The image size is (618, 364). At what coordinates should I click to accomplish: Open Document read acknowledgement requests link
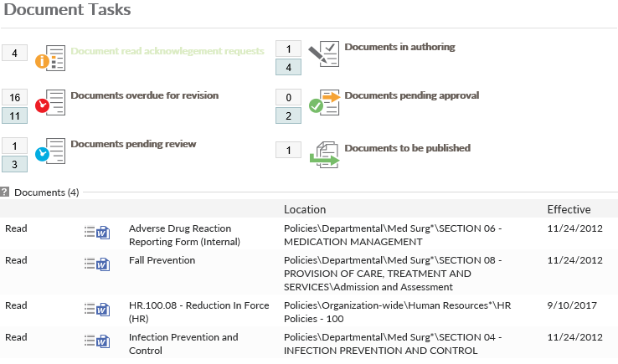point(167,50)
